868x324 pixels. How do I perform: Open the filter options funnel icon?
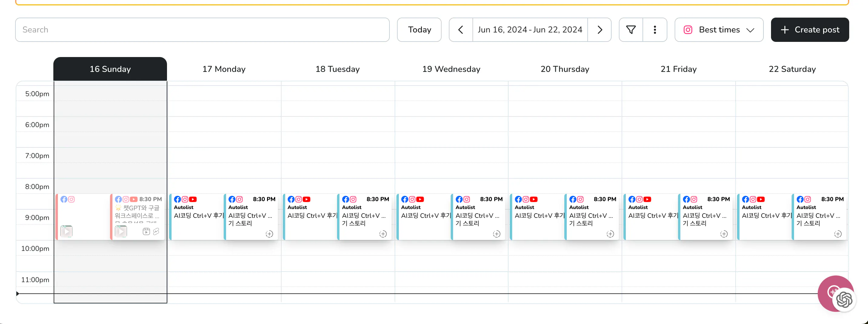pyautogui.click(x=631, y=30)
